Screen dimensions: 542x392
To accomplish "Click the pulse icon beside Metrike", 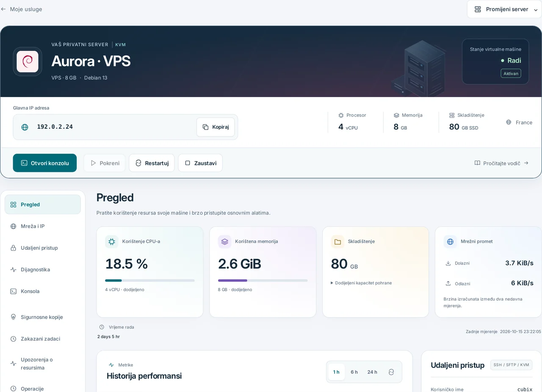I will tap(111, 365).
